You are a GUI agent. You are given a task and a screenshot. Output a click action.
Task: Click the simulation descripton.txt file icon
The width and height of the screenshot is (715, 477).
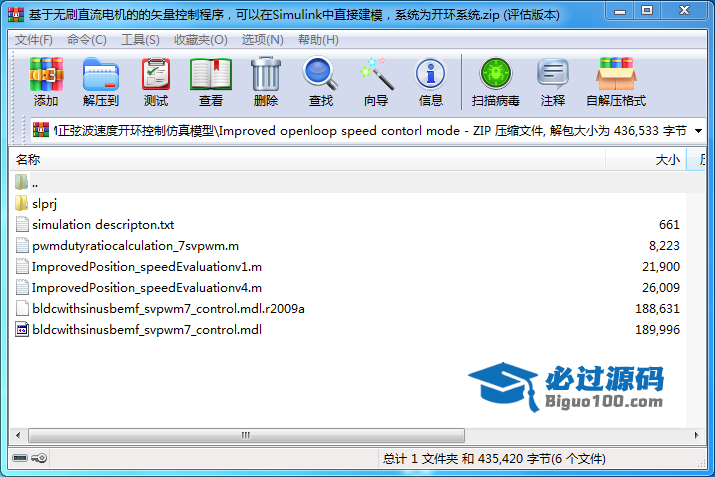tap(22, 224)
